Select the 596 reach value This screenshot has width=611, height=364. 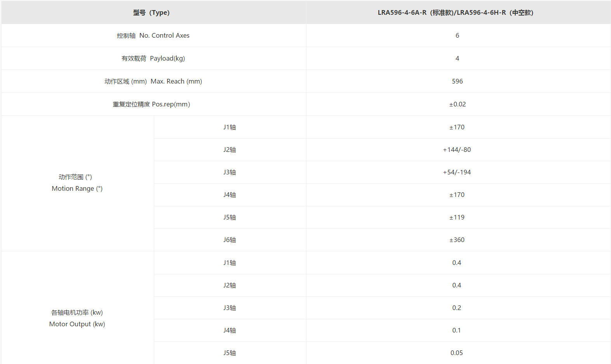pyautogui.click(x=458, y=81)
